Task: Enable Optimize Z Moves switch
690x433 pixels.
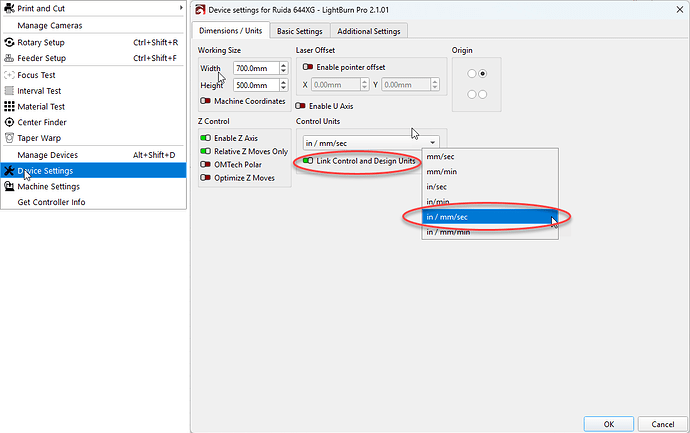Action: [x=205, y=178]
